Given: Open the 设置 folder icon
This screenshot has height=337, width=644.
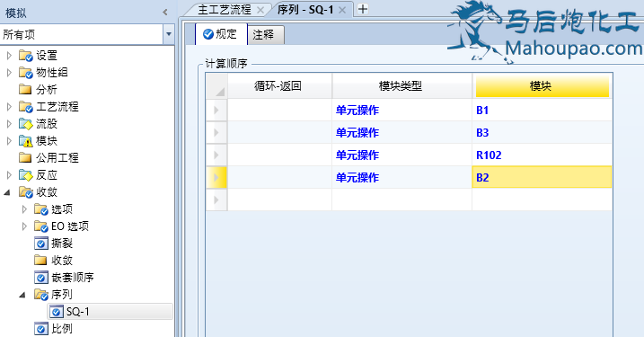Looking at the screenshot, I should pos(25,55).
